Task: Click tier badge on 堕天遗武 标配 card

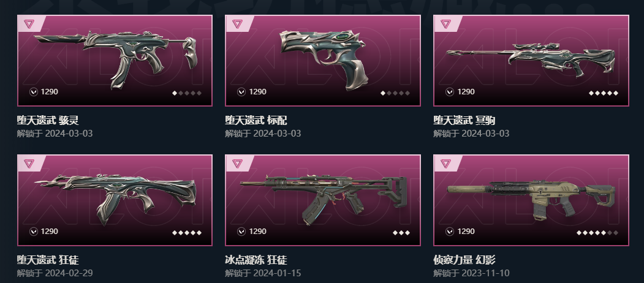Action: (x=236, y=23)
